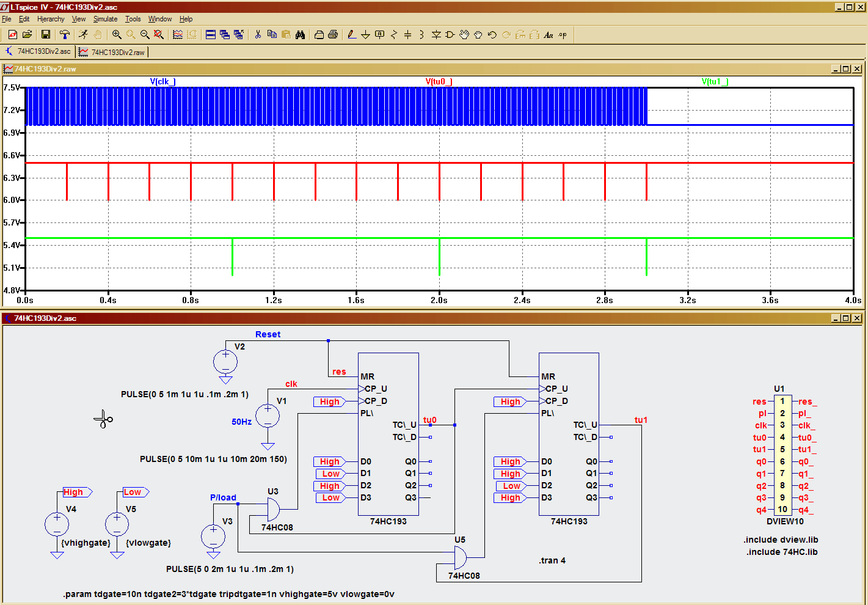Screen dimensions: 868x605
Task: Open component browser with the gate icon
Action: point(450,35)
